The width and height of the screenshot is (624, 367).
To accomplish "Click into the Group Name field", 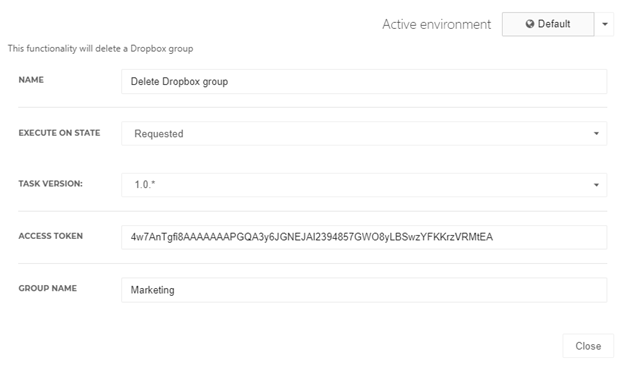I will point(364,290).
